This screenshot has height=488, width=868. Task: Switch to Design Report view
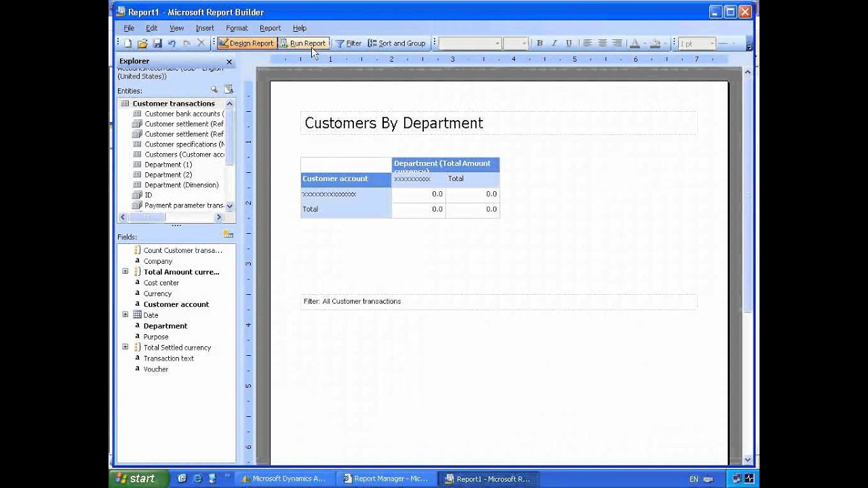246,43
